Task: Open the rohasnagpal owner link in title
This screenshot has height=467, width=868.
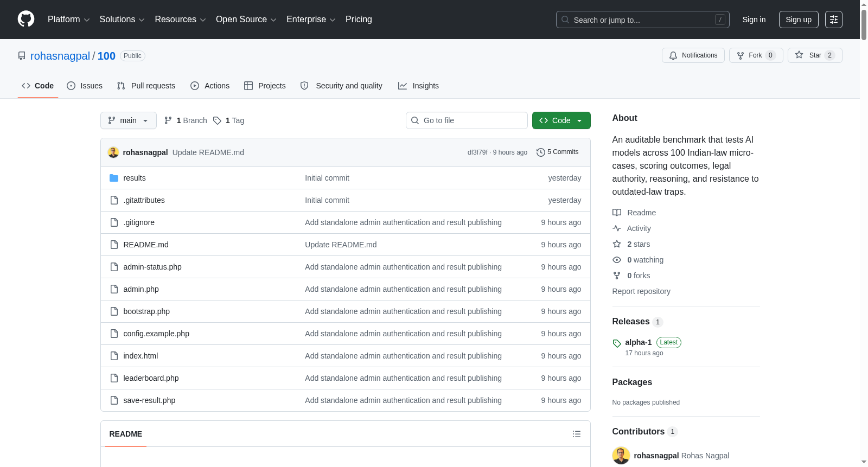Action: pos(60,56)
